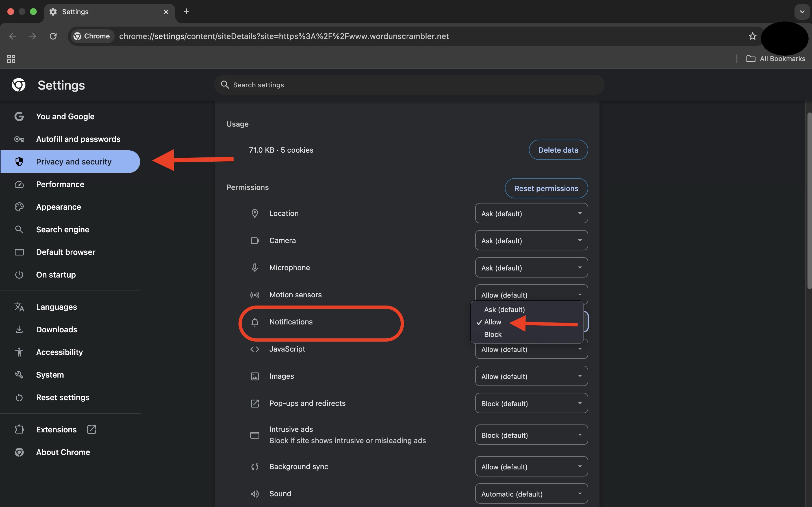Click the Sound speaker icon
Screen dimensions: 812x507
click(x=255, y=494)
